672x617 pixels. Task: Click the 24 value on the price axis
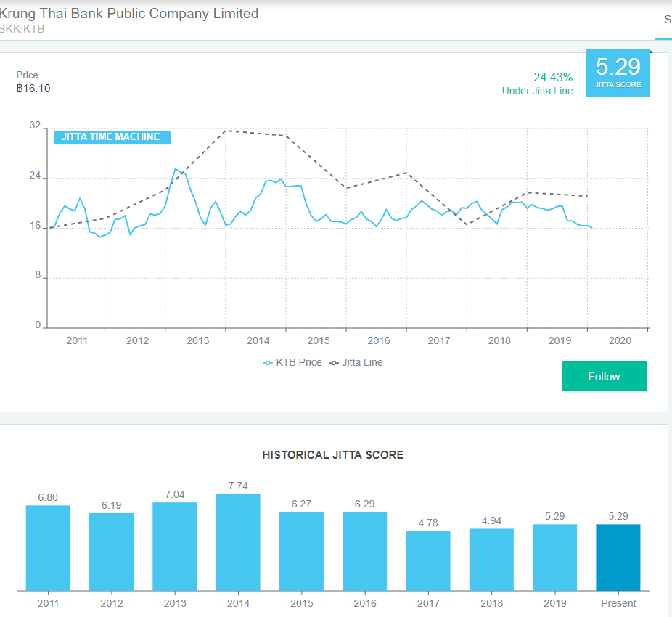coord(35,176)
